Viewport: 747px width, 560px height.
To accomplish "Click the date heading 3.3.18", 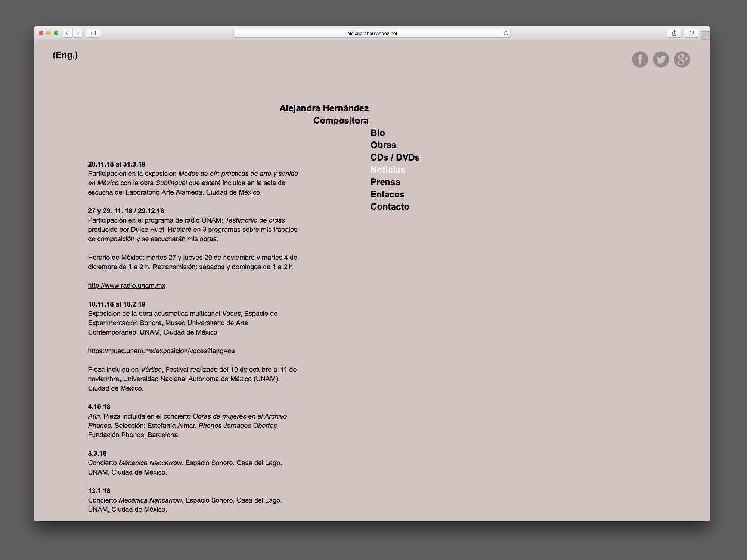I will click(x=97, y=454).
